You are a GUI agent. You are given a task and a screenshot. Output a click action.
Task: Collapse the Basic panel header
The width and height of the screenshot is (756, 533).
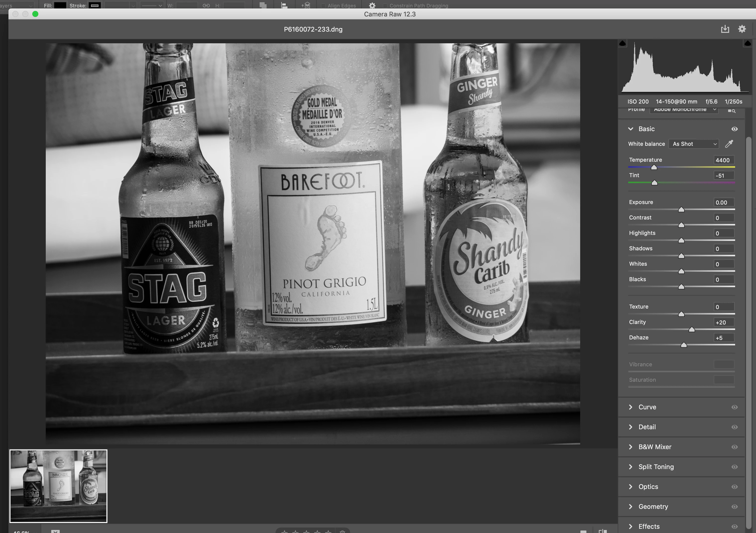click(646, 129)
